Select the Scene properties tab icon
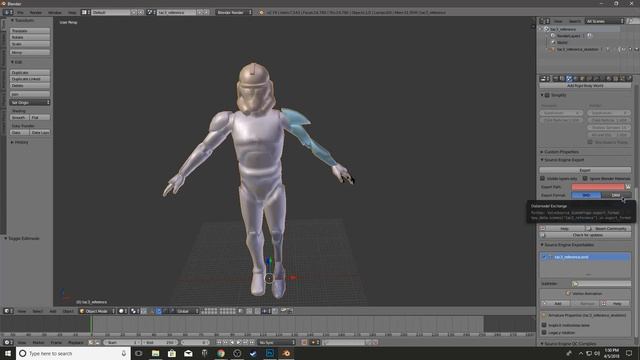The image size is (640, 360). pyautogui.click(x=569, y=78)
